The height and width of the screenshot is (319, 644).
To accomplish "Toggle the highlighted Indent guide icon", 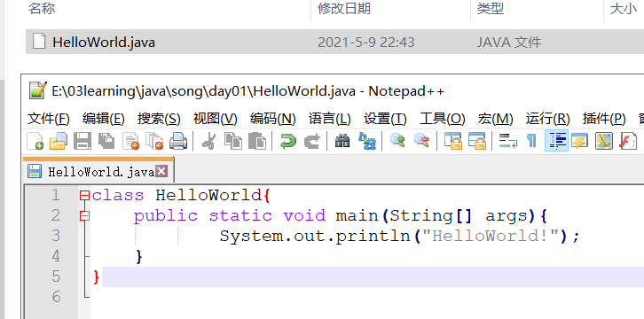I will [556, 141].
